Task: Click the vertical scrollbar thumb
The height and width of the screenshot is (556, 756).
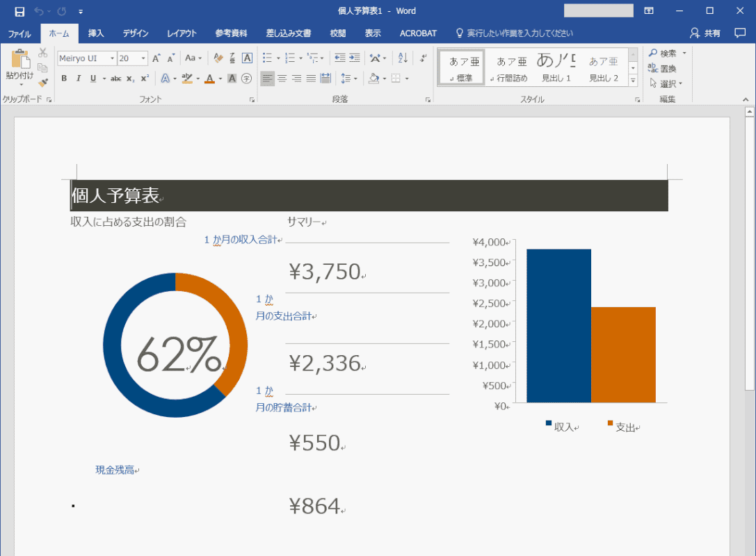Action: [749, 254]
